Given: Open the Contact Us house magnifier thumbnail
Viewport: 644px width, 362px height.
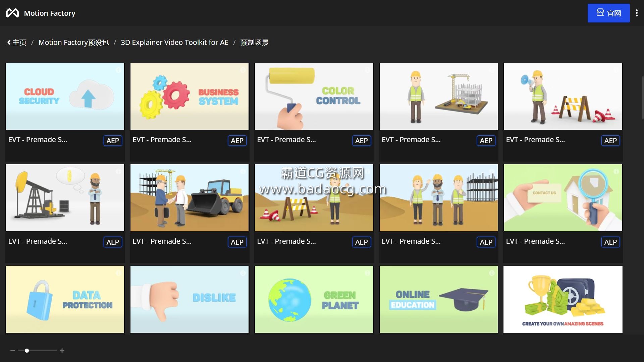Looking at the screenshot, I should pyautogui.click(x=563, y=198).
